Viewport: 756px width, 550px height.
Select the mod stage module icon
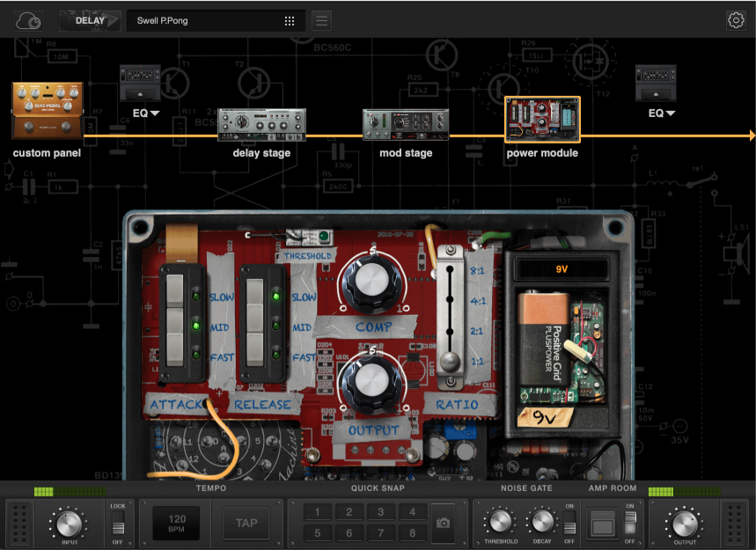tap(406, 126)
